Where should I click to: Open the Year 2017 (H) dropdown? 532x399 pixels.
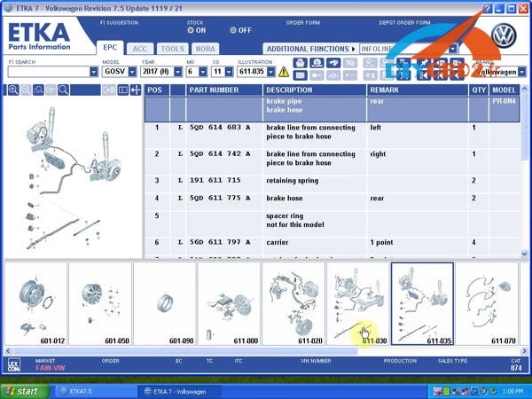coord(178,72)
